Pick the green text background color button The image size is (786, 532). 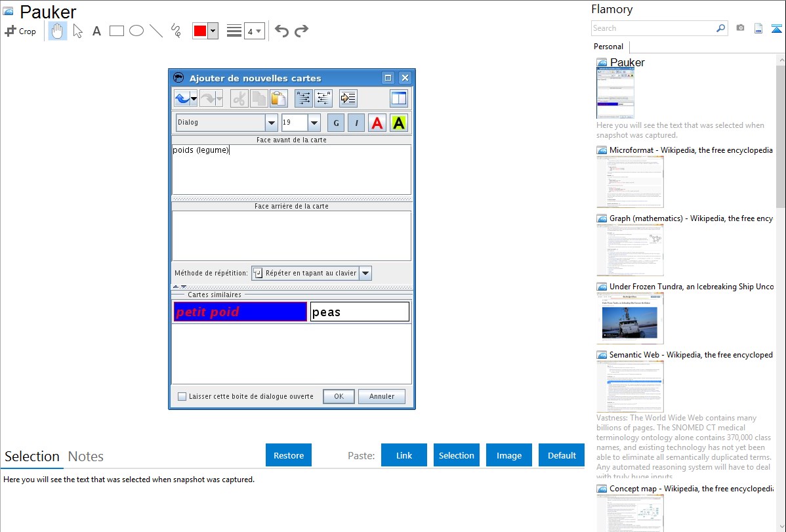pyautogui.click(x=398, y=123)
